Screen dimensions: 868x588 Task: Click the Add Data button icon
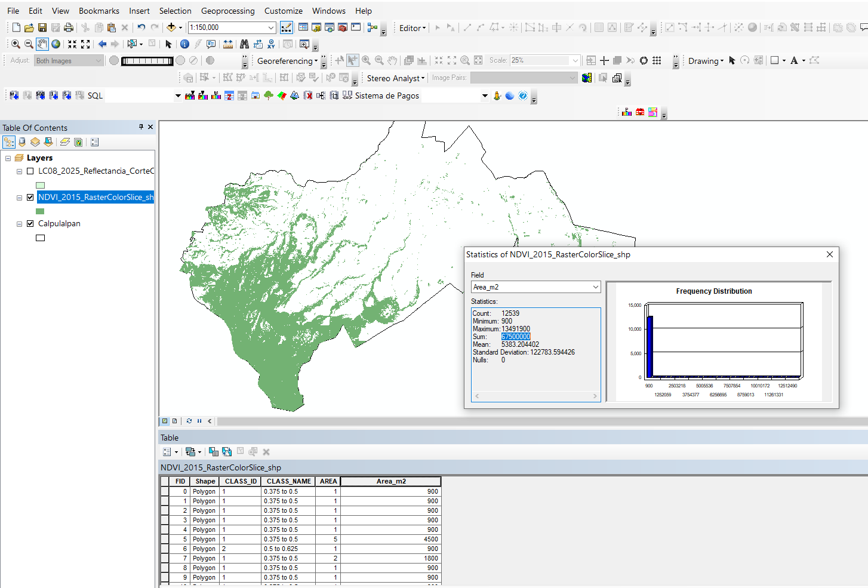(171, 27)
